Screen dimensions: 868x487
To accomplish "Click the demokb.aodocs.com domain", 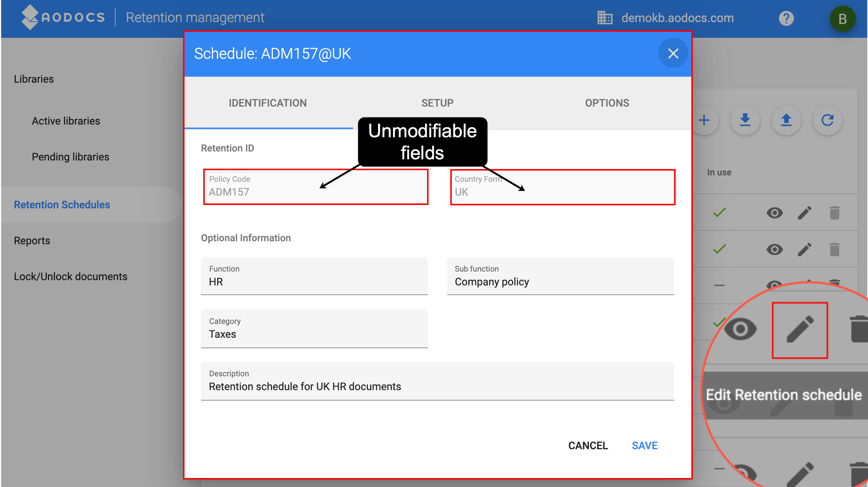I will [677, 18].
